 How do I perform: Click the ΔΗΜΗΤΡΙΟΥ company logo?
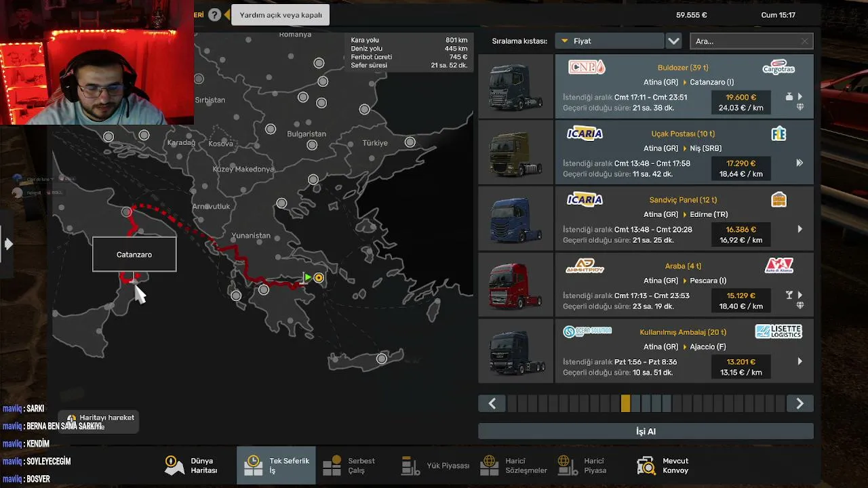[x=585, y=266]
